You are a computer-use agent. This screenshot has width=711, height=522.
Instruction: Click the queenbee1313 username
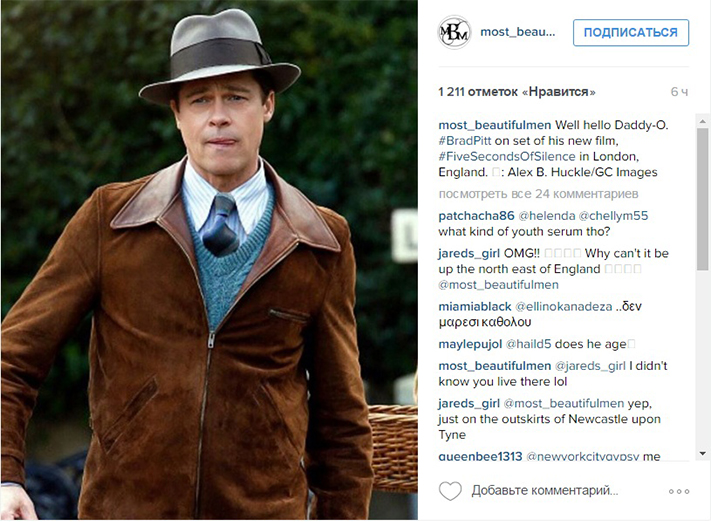[480, 456]
